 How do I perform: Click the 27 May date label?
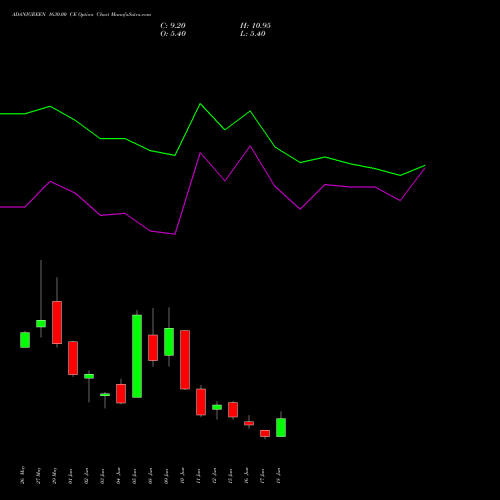(39, 475)
